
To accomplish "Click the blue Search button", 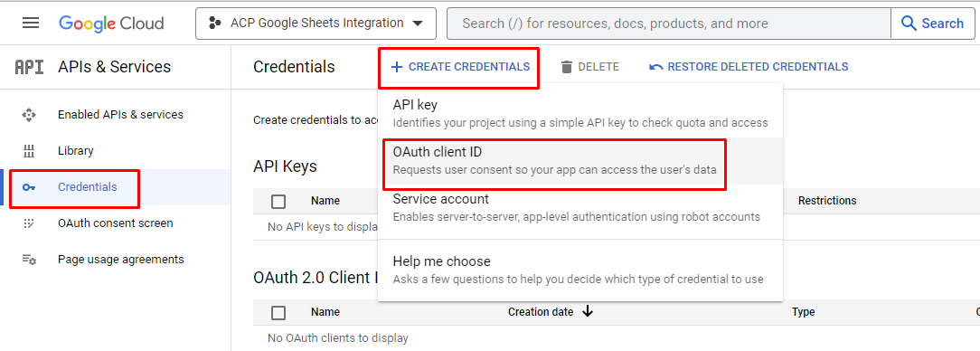I will pyautogui.click(x=932, y=24).
